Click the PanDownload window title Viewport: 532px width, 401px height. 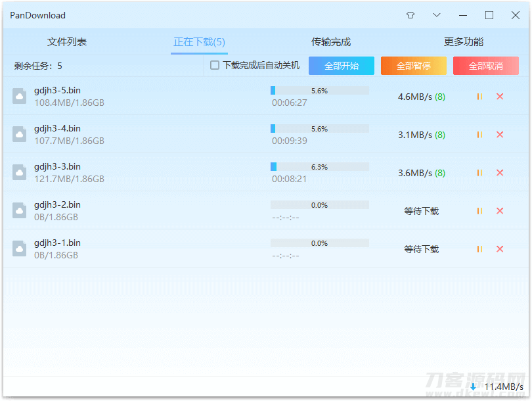tap(37, 15)
